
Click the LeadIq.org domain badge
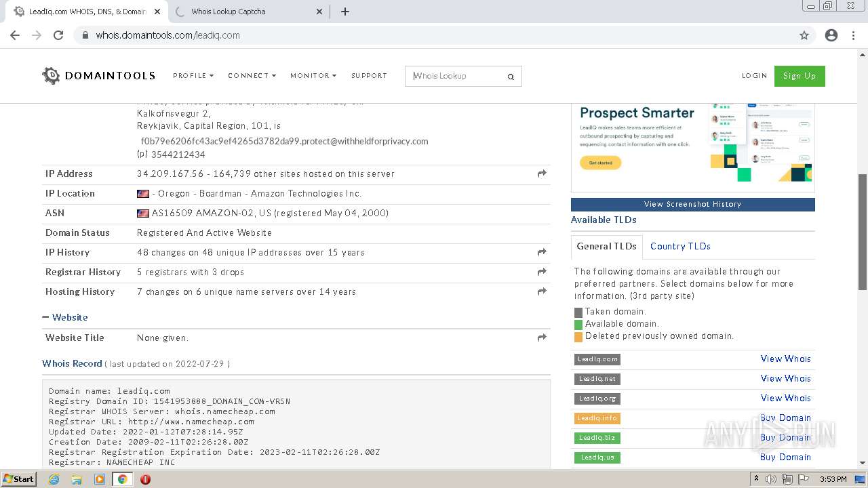tap(597, 399)
